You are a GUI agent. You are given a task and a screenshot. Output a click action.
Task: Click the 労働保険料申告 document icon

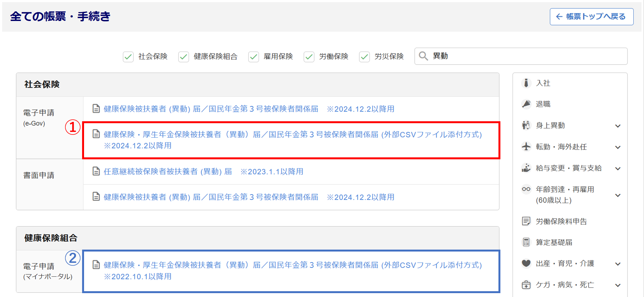point(526,221)
